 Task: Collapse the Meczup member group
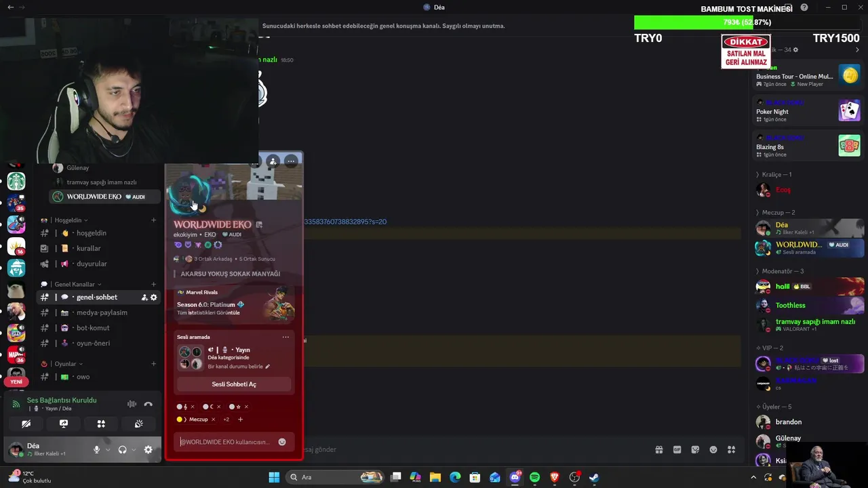pyautogui.click(x=775, y=213)
